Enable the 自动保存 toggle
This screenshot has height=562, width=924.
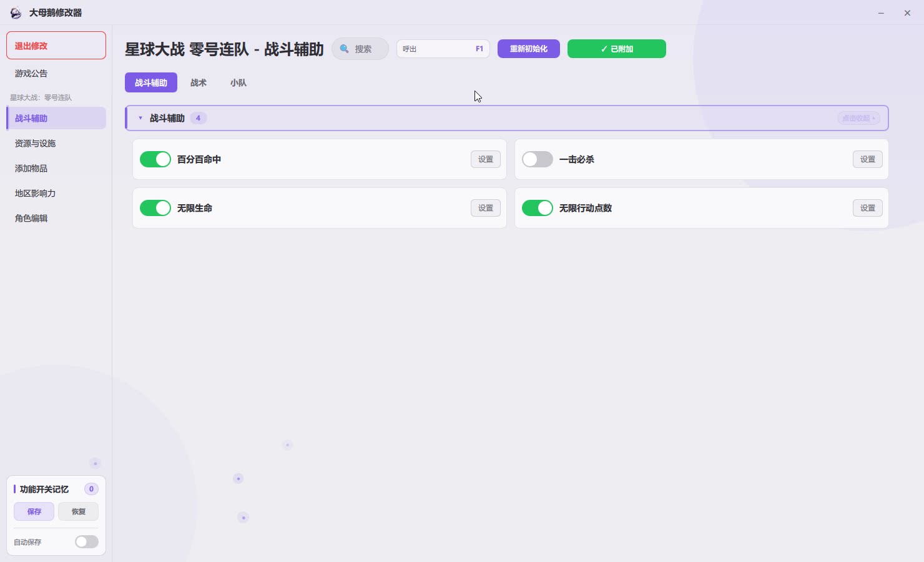point(87,542)
